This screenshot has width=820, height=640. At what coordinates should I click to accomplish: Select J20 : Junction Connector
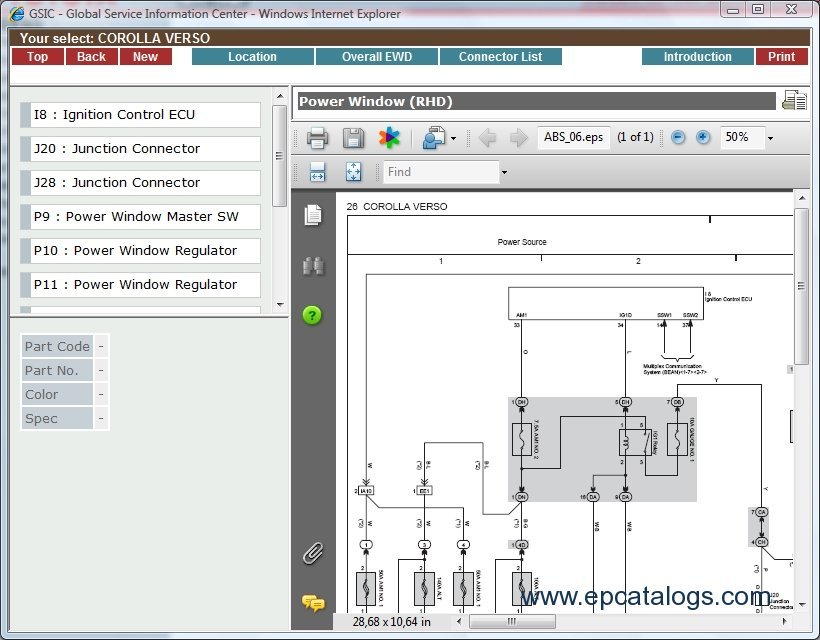pos(140,148)
